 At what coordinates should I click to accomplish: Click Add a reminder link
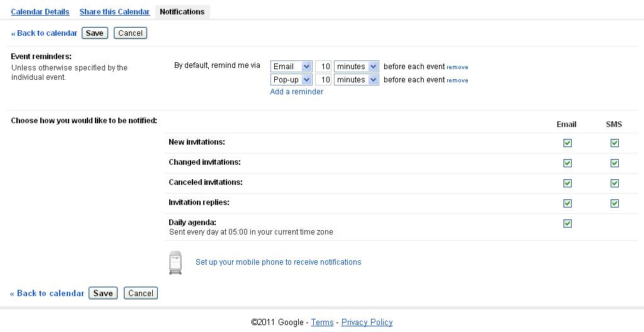coord(297,92)
